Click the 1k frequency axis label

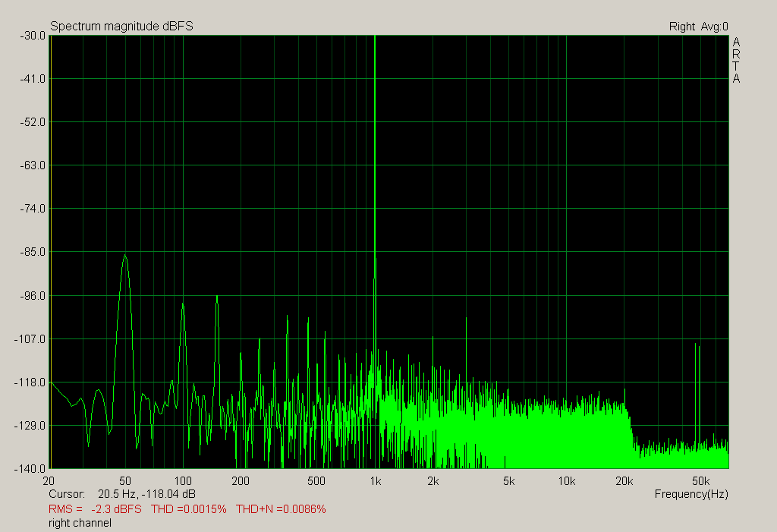[375, 481]
